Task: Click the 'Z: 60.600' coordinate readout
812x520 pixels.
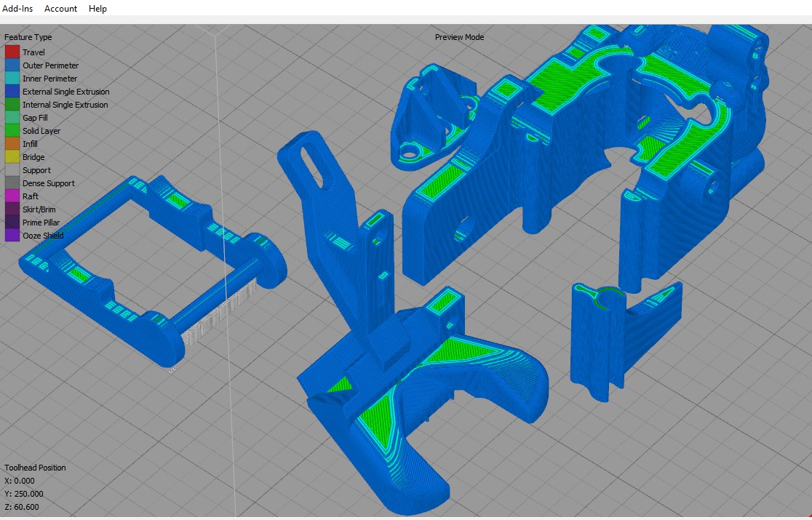Action: tap(22, 507)
